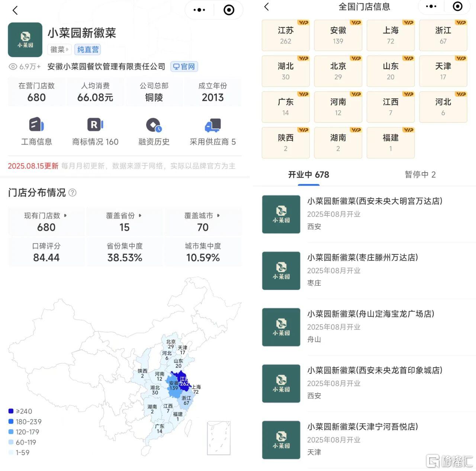Select the 河北 6 province card
This screenshot has height=471, width=476.
443,107
